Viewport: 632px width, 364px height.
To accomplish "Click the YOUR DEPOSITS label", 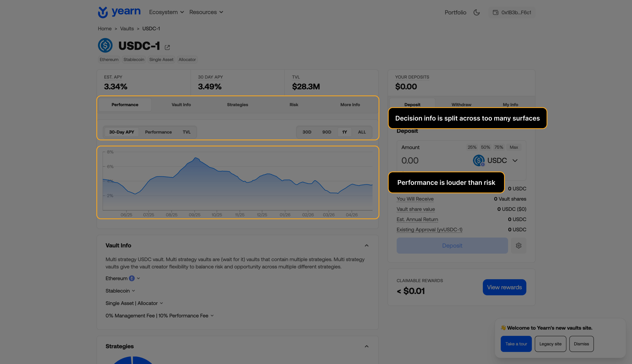I will tap(412, 77).
